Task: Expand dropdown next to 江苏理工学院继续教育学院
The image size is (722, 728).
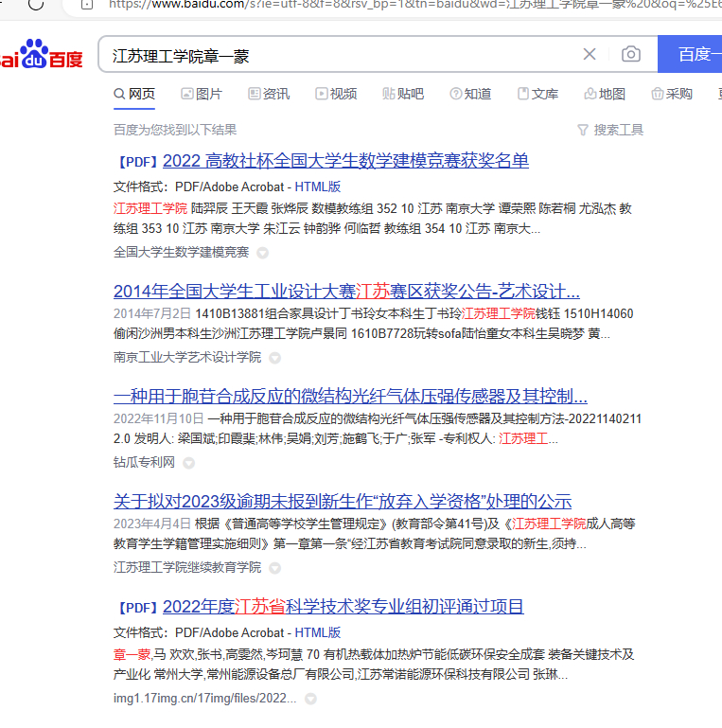Action: tap(274, 568)
